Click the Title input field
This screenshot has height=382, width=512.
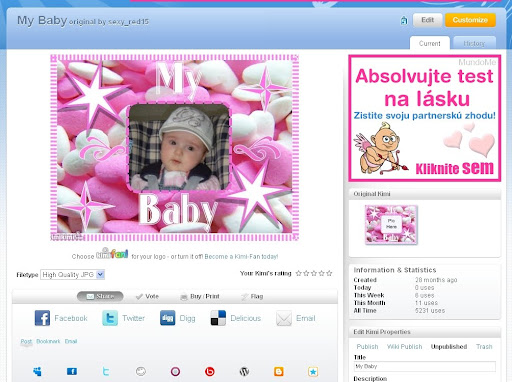click(425, 366)
